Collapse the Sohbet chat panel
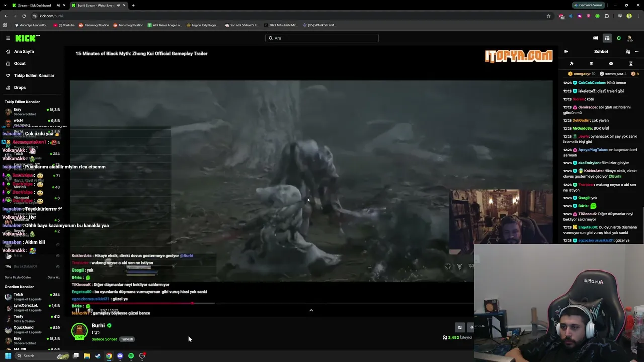 tap(566, 52)
